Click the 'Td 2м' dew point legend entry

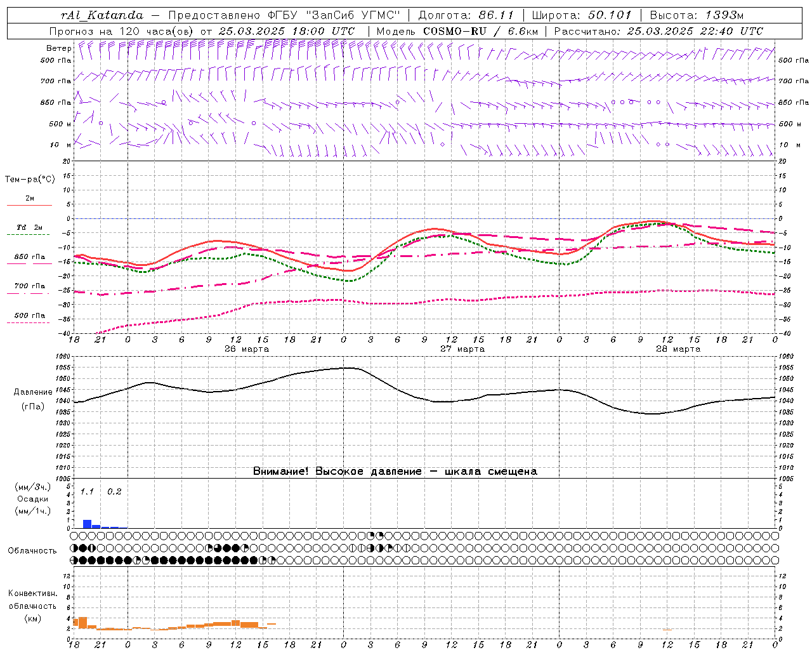click(x=30, y=227)
